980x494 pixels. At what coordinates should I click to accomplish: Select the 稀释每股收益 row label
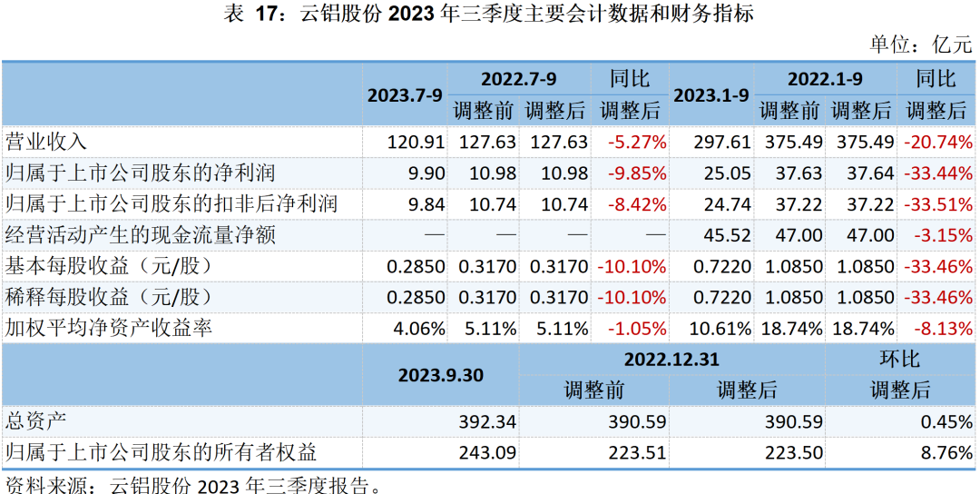click(x=109, y=297)
